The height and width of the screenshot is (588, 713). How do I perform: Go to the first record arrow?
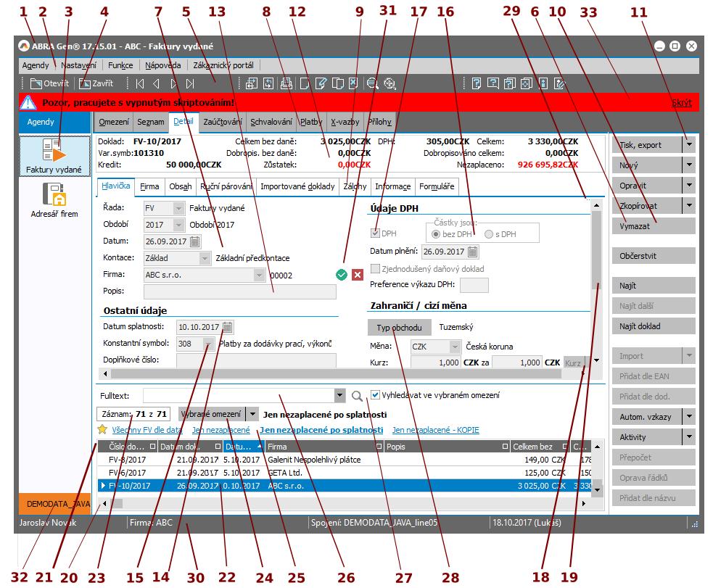click(x=140, y=83)
